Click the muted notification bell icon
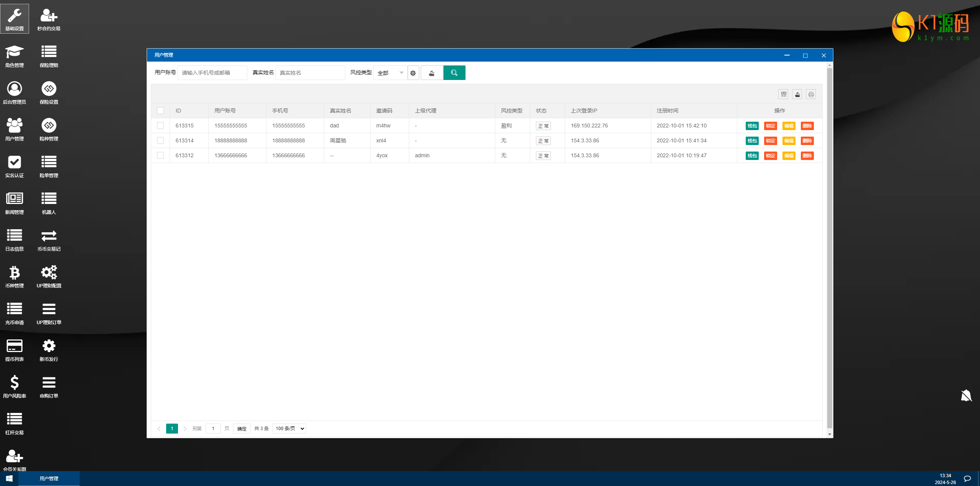 coord(966,395)
